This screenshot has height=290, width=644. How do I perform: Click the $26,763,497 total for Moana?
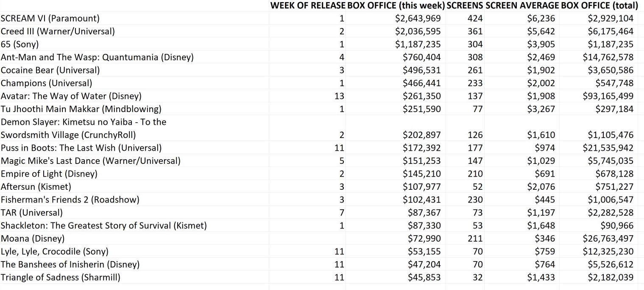pyautogui.click(x=608, y=239)
